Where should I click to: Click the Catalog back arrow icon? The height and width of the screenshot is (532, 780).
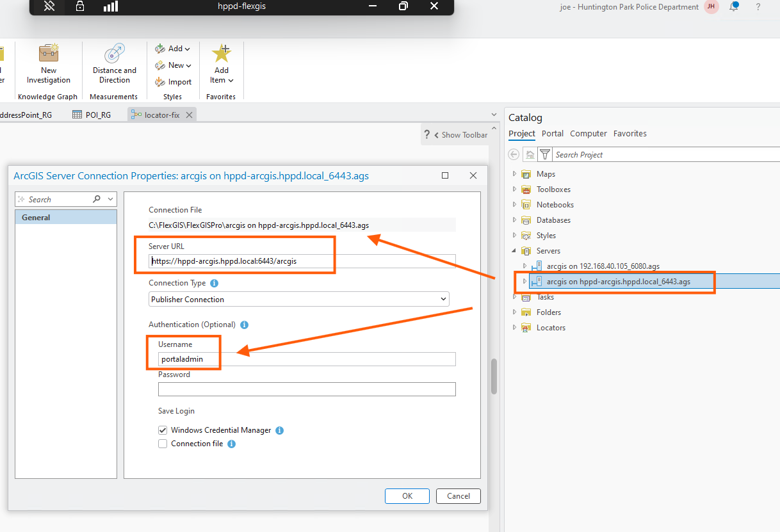[514, 154]
